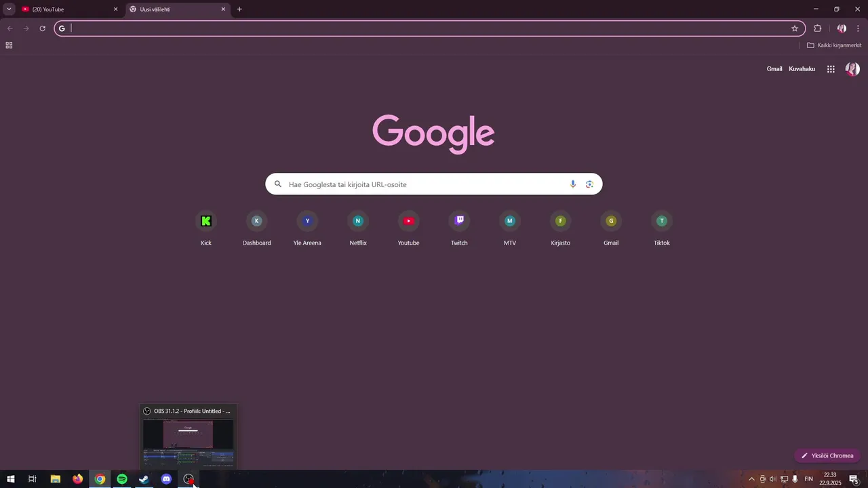Open the apps grid in bookmarks bar
The height and width of the screenshot is (488, 868).
point(9,45)
